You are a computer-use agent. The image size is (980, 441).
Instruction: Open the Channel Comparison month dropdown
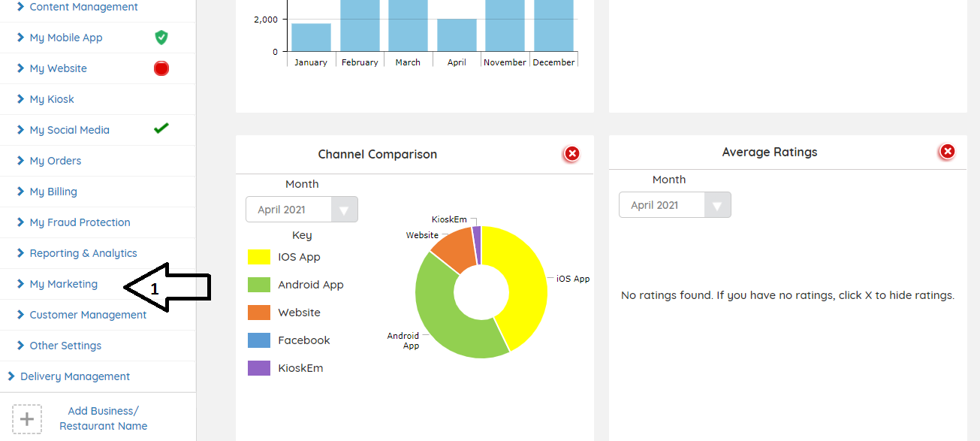301,210
